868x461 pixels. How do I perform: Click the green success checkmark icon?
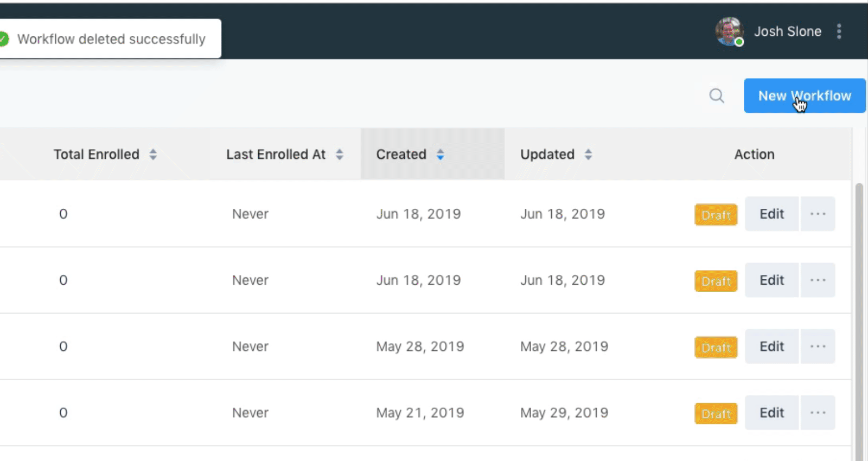(3, 39)
